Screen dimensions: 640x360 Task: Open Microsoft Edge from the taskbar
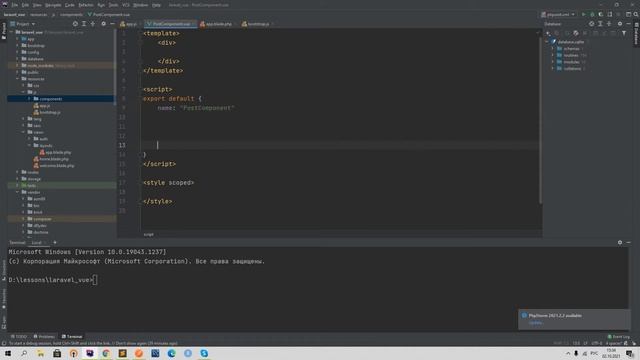171,353
